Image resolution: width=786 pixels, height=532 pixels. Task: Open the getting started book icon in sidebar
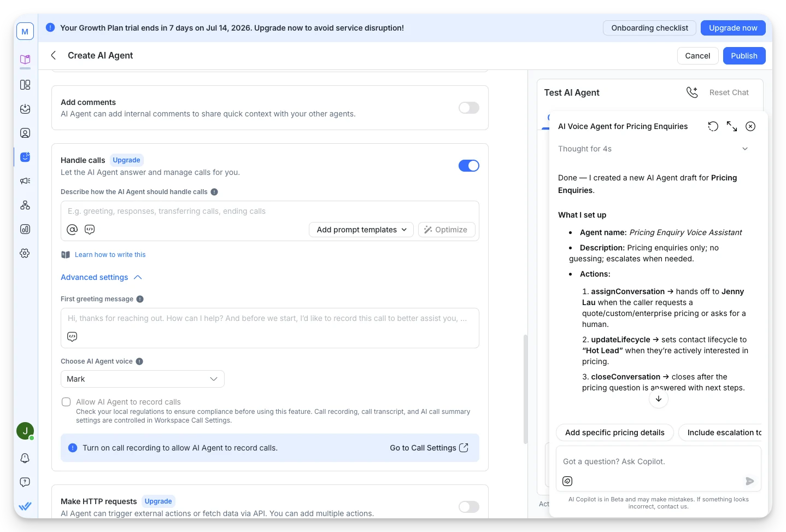pyautogui.click(x=25, y=60)
